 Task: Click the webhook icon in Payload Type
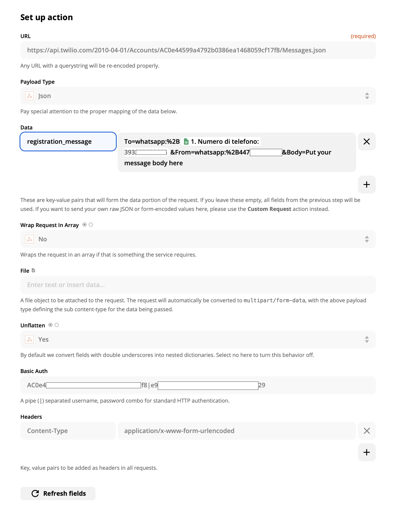(29, 96)
